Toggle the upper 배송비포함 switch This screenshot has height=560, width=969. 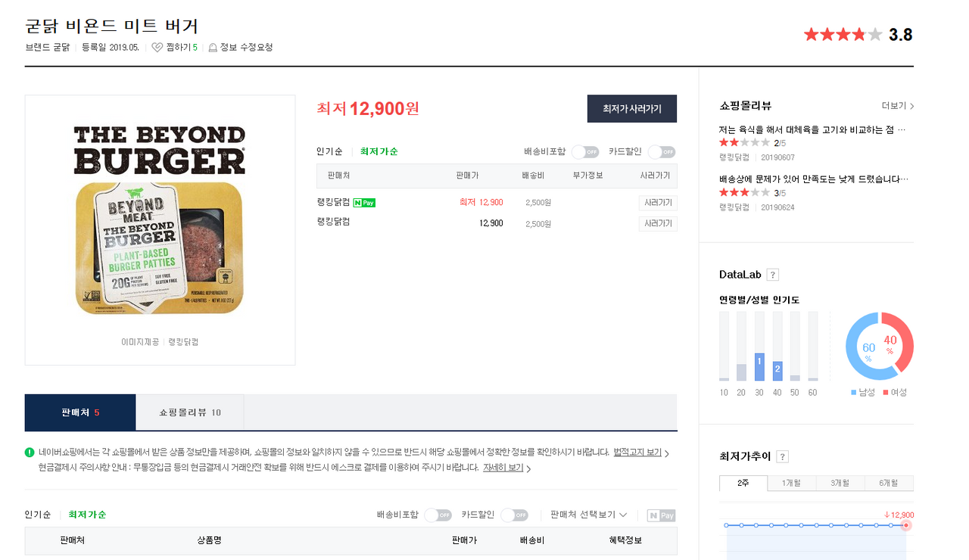coord(585,152)
